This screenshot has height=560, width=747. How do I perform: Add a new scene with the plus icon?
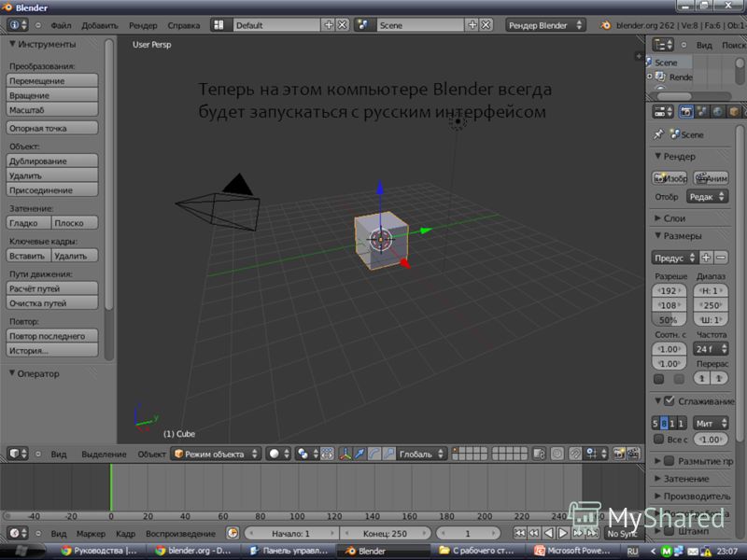(x=472, y=25)
